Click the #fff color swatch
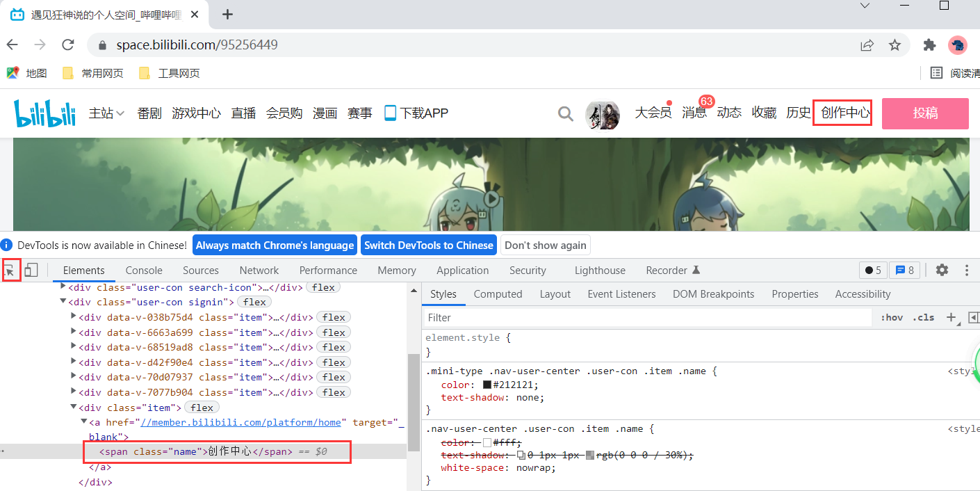Screen dimensions: 980x491 [487, 442]
